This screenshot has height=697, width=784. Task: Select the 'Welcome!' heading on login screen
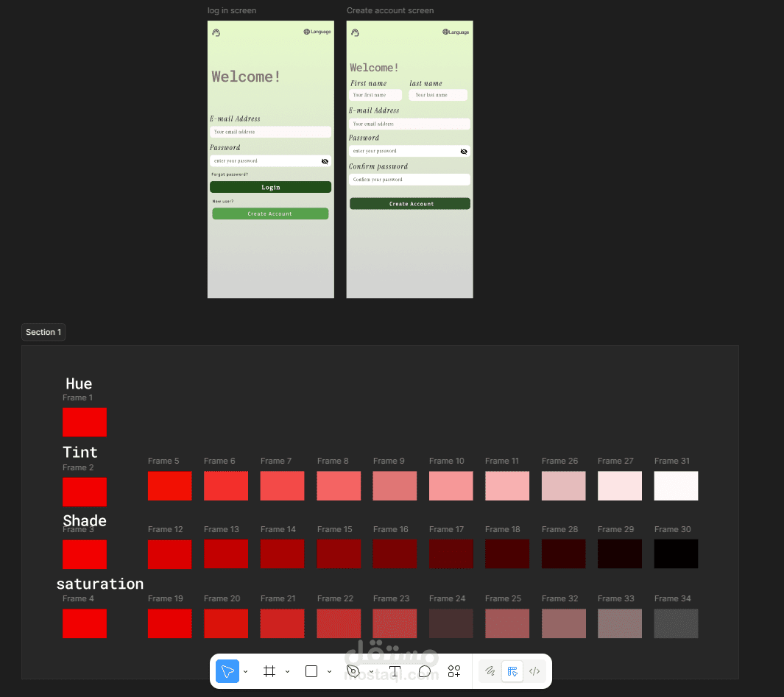(x=245, y=77)
